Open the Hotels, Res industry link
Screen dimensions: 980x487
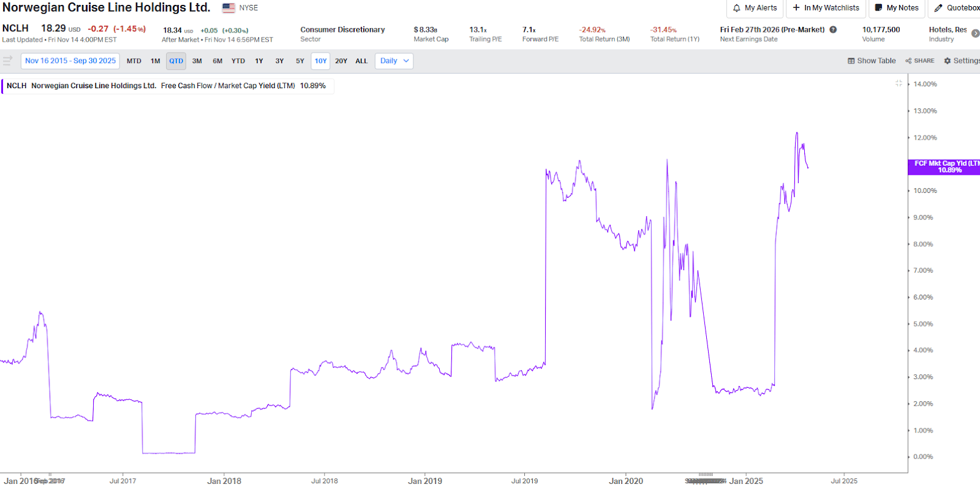click(948, 29)
